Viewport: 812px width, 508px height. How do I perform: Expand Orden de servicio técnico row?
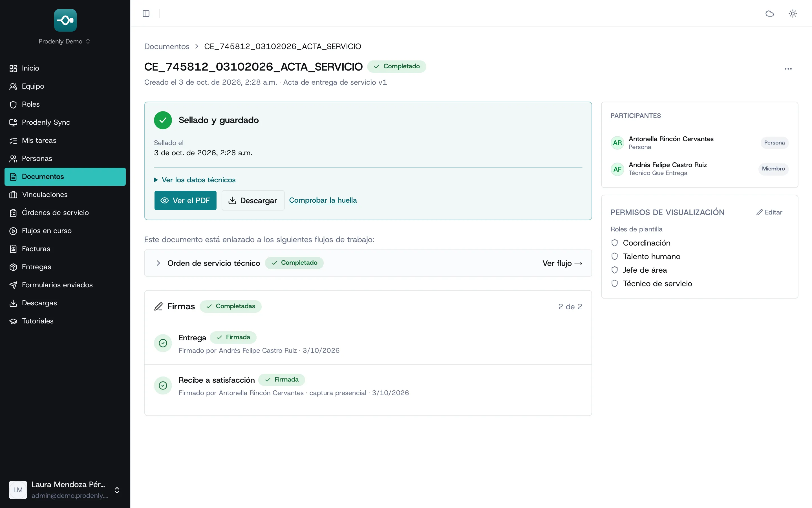tap(158, 263)
